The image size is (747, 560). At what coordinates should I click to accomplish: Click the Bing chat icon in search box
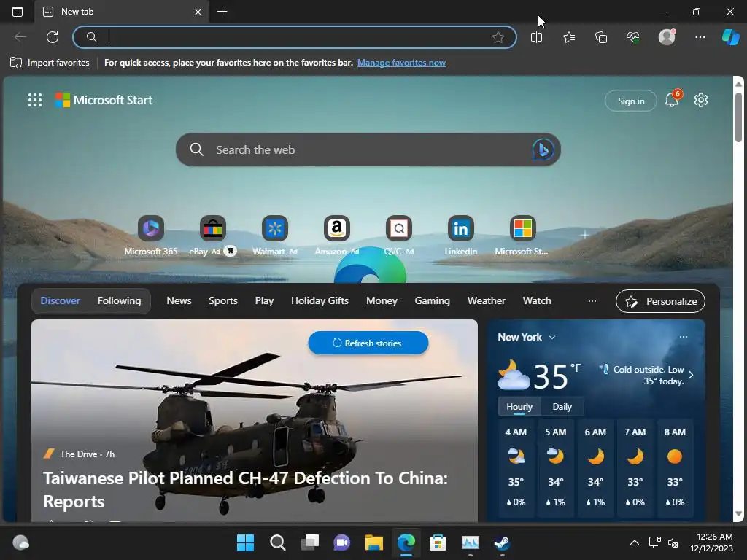(543, 149)
